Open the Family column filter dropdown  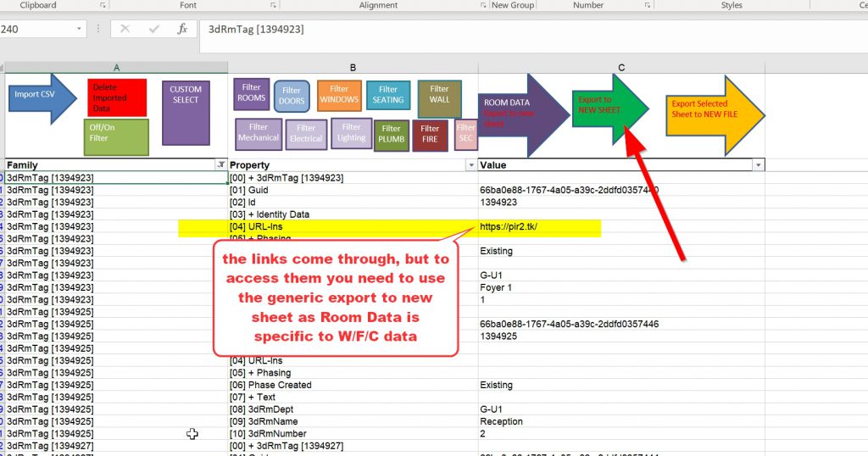(221, 165)
